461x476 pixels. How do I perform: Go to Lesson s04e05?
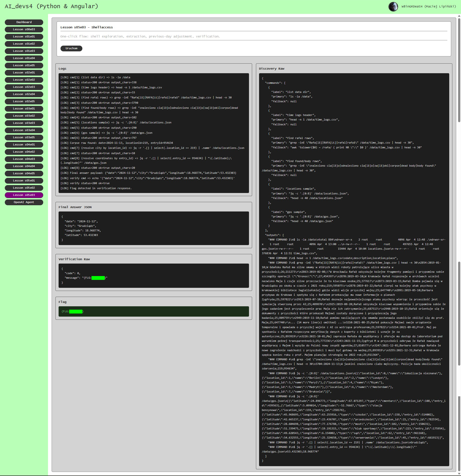24,173
